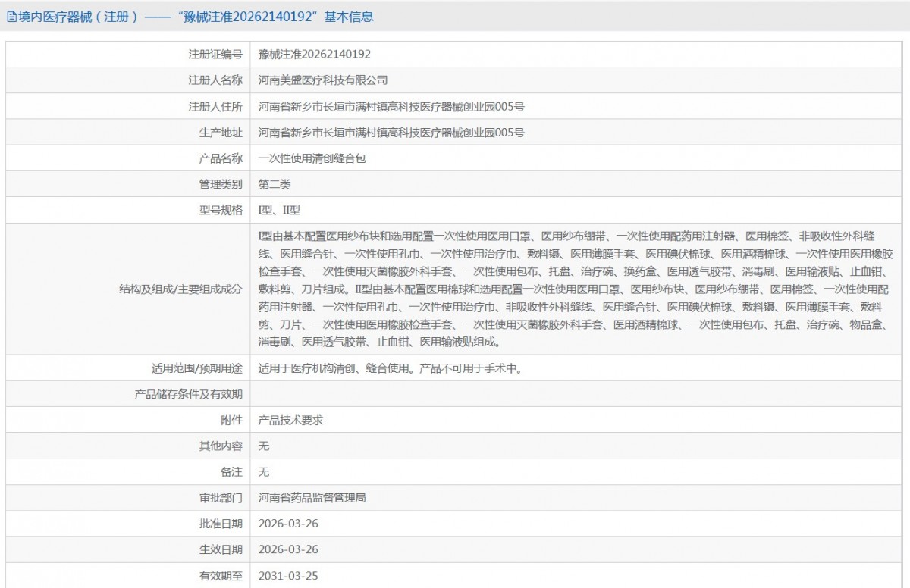This screenshot has width=910, height=588.
Task: Select the registration number value in 注册证编号 row
Action: coord(315,55)
